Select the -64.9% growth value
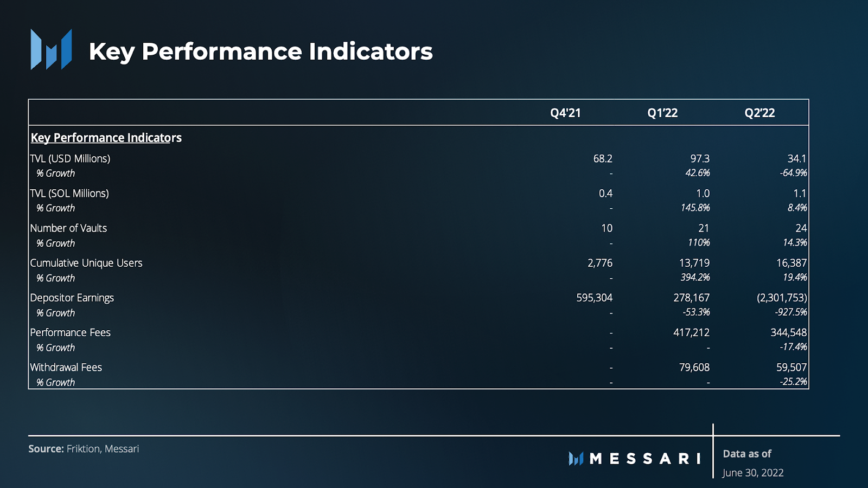The height and width of the screenshot is (488, 868). 793,173
